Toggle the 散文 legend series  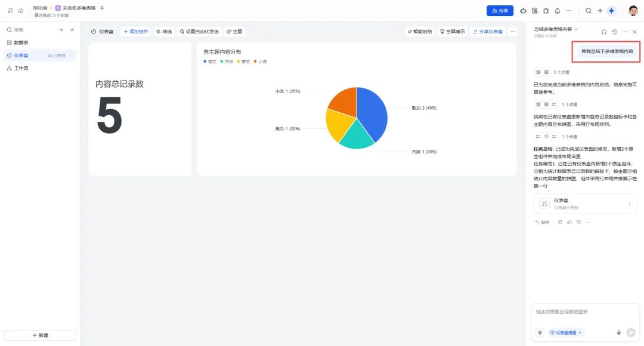(210, 61)
